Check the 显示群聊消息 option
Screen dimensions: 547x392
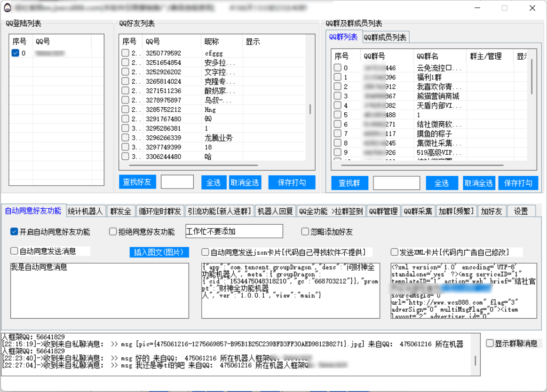click(490, 343)
